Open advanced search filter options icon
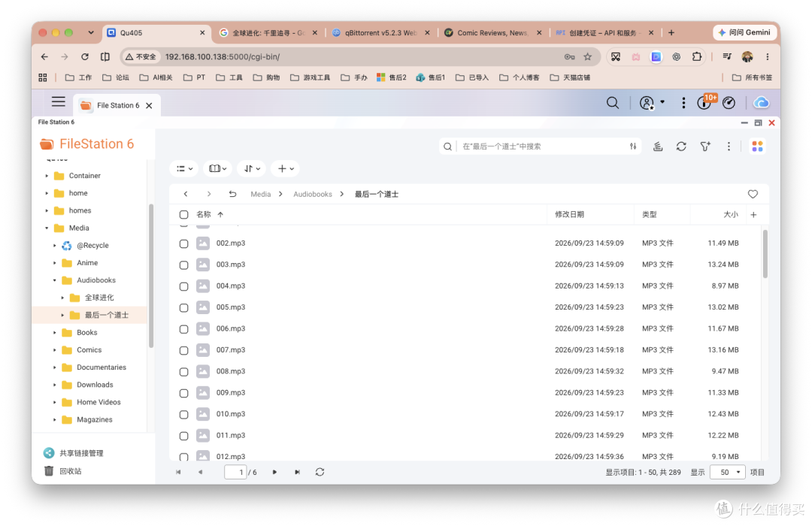Viewport: 812px width, 526px height. click(633, 147)
